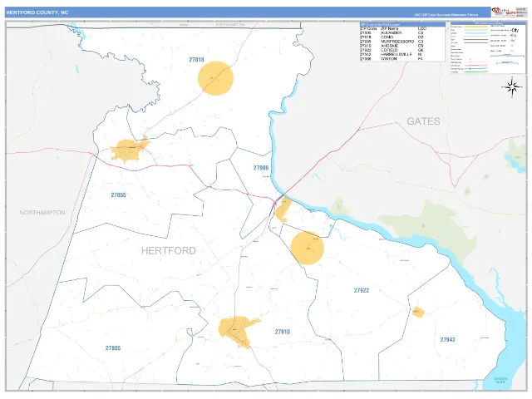Click the ZIP code label 27942
Screen dimensions: 532x399
pyautogui.click(x=447, y=339)
